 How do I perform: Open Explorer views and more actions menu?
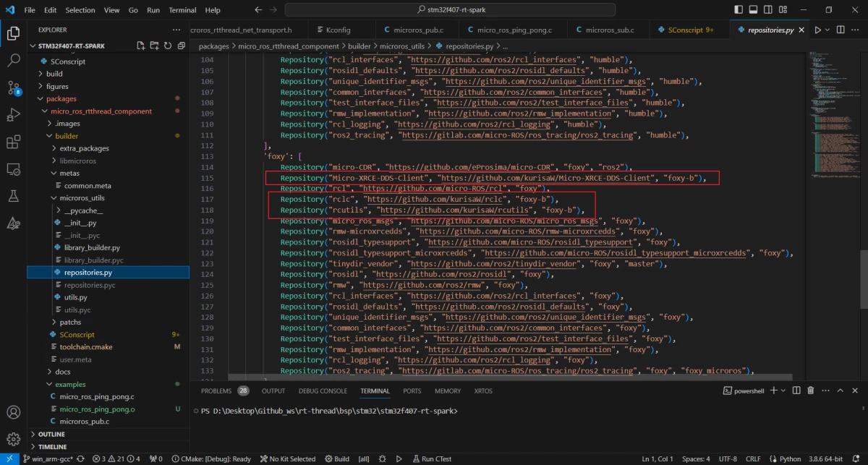[176, 30]
